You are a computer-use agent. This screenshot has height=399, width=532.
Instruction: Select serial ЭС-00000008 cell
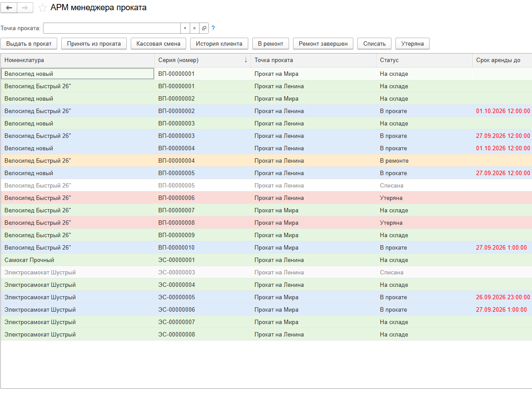[203, 334]
